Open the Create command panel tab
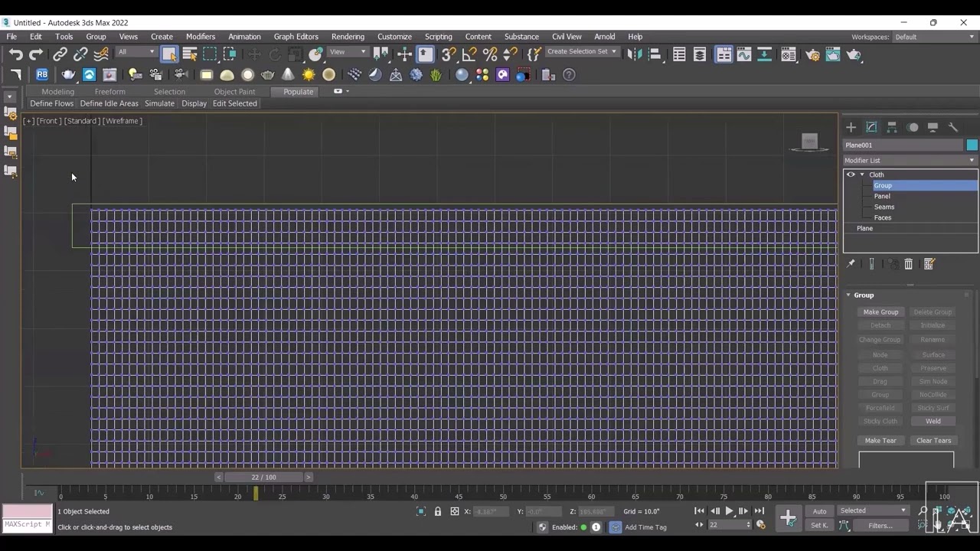The image size is (980, 551). (851, 127)
